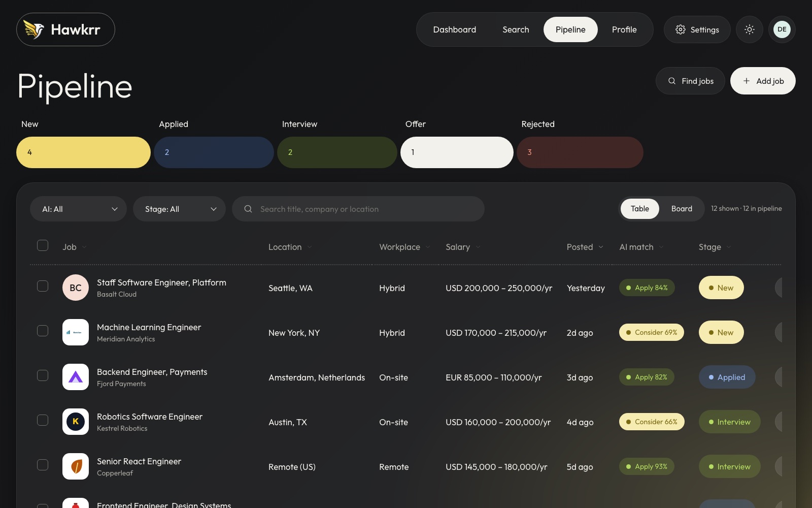The width and height of the screenshot is (812, 508).
Task: Click the Meridian Analytics company logo
Action: tap(76, 332)
